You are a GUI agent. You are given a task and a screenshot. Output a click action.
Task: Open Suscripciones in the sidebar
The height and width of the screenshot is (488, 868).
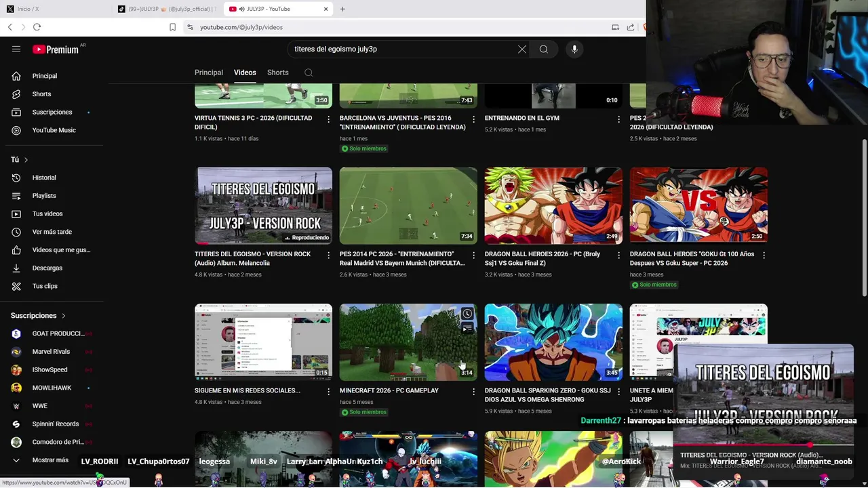(x=52, y=112)
